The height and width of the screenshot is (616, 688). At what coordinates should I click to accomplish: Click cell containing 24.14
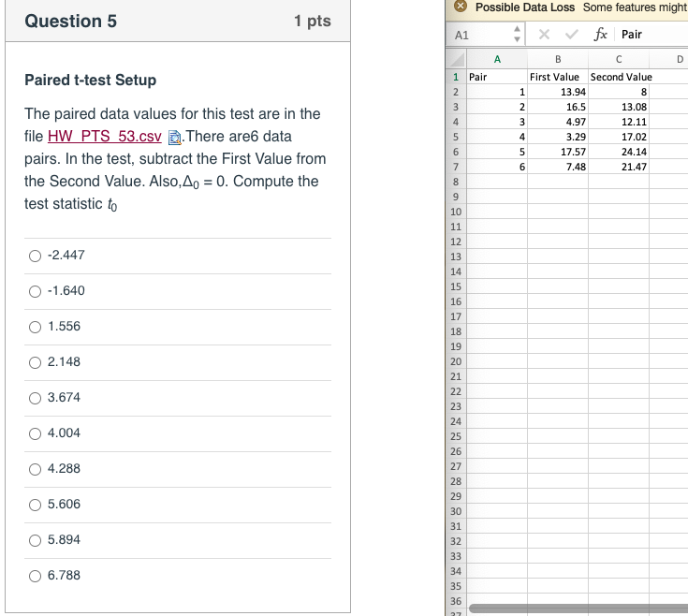619,152
